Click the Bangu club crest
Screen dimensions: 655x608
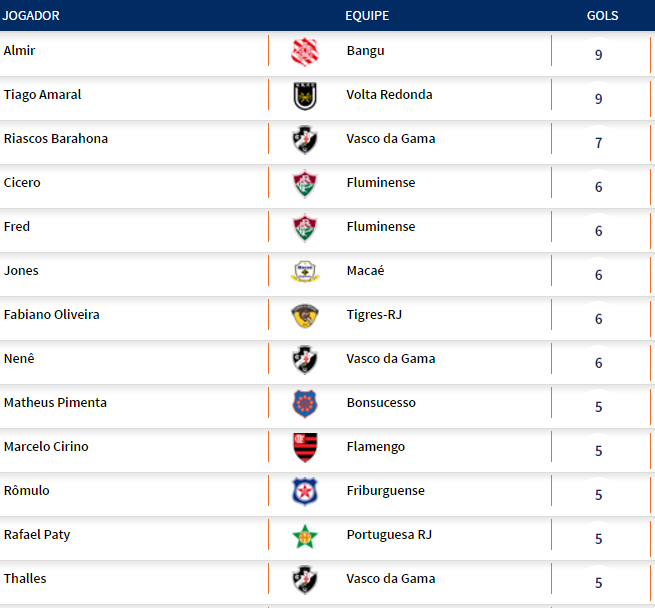click(x=304, y=52)
